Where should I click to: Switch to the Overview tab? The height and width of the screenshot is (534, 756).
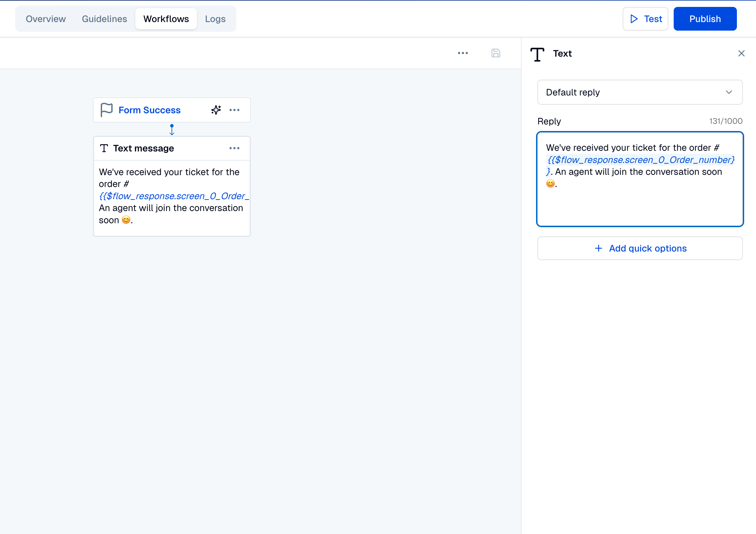pos(46,19)
